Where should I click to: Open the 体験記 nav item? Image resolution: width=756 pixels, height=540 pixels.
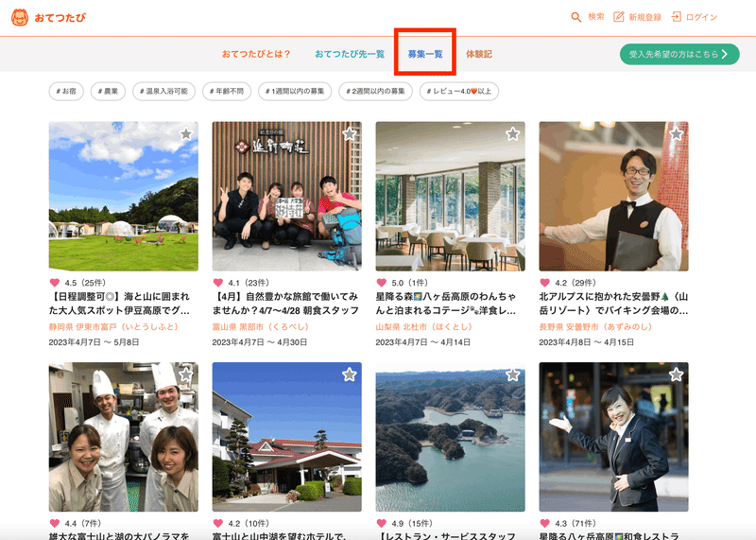[x=479, y=54]
